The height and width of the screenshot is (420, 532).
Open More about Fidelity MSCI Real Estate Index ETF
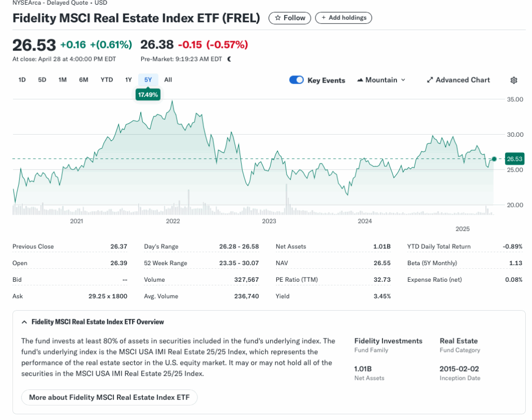click(x=109, y=397)
